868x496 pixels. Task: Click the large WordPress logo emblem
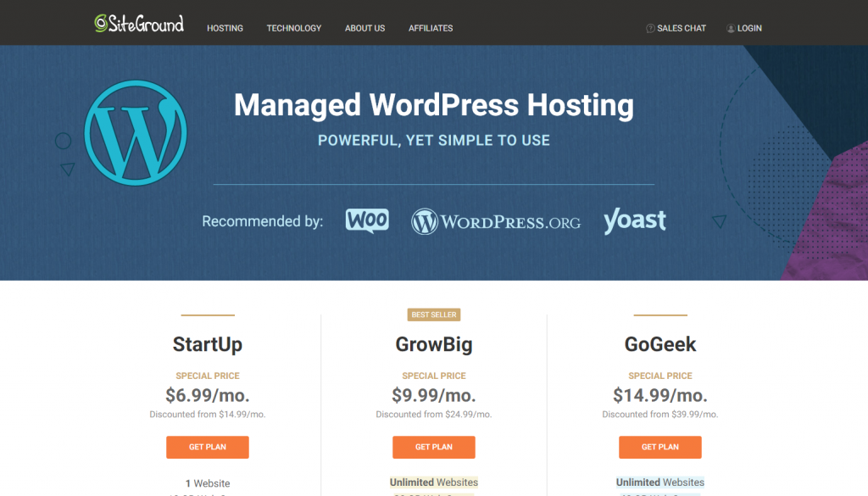(x=136, y=131)
